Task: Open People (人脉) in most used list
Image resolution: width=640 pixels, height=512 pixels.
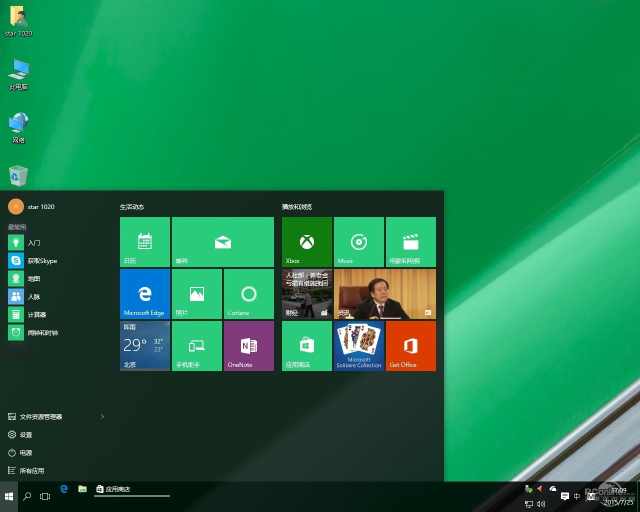Action: [56, 296]
